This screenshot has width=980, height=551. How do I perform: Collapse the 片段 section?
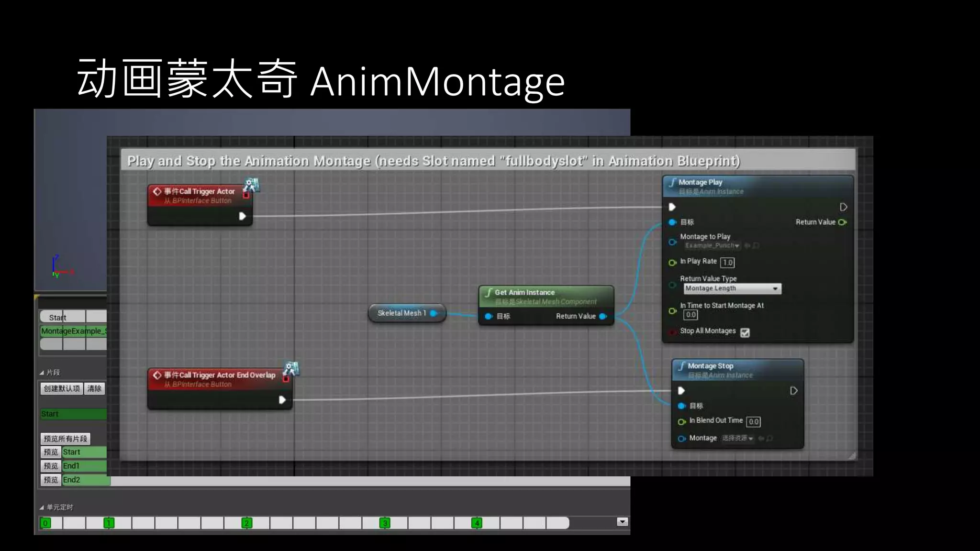click(x=42, y=373)
